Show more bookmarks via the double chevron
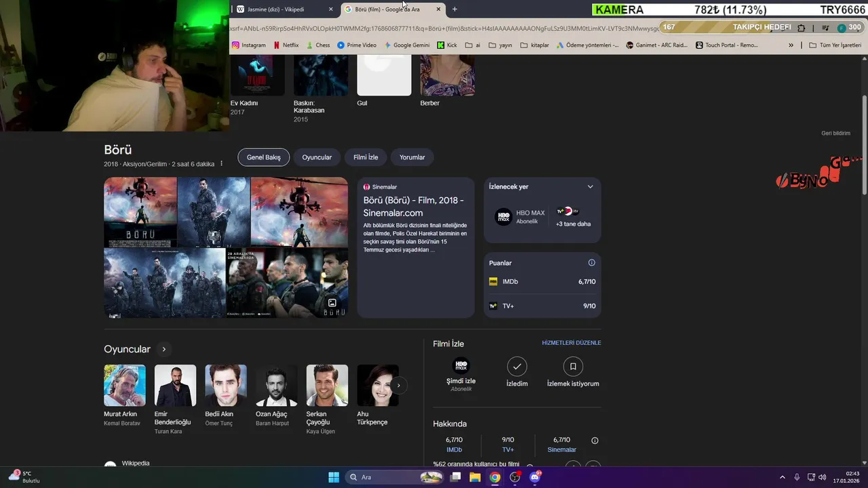 pos(791,45)
